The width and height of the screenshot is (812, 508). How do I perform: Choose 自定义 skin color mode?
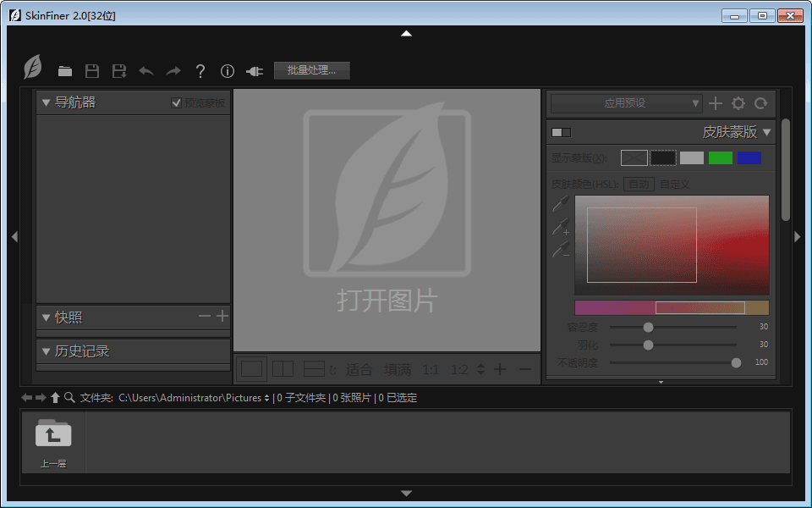(x=675, y=184)
